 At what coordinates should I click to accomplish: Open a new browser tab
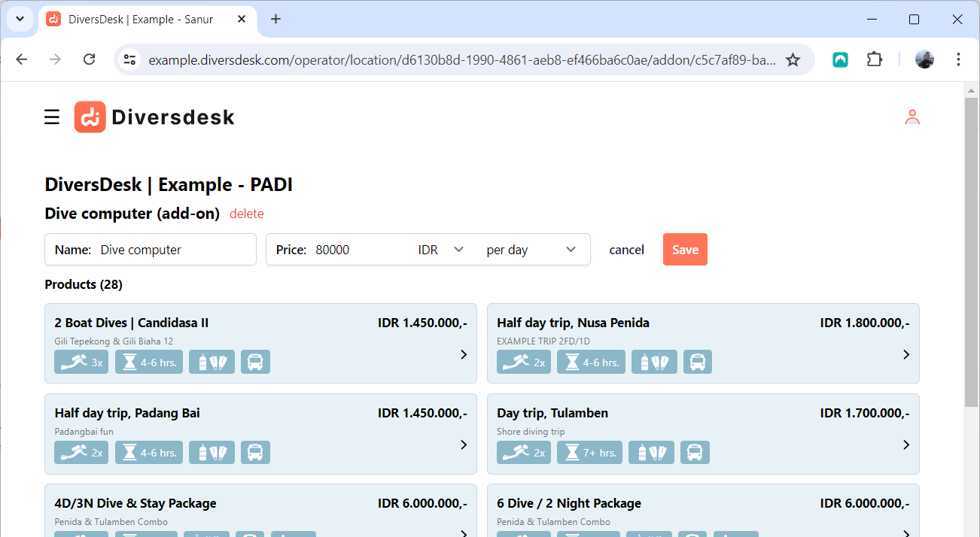coord(275,20)
